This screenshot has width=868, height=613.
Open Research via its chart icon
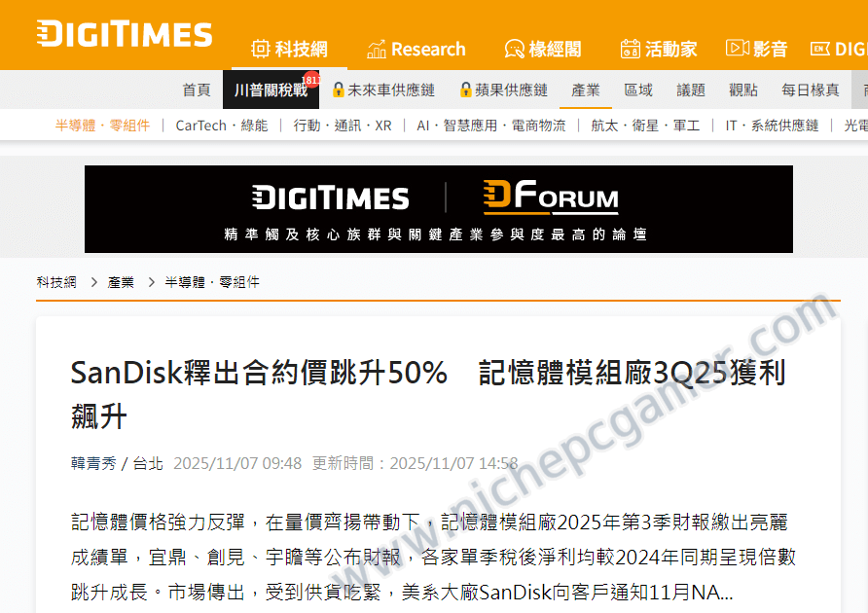point(377,50)
